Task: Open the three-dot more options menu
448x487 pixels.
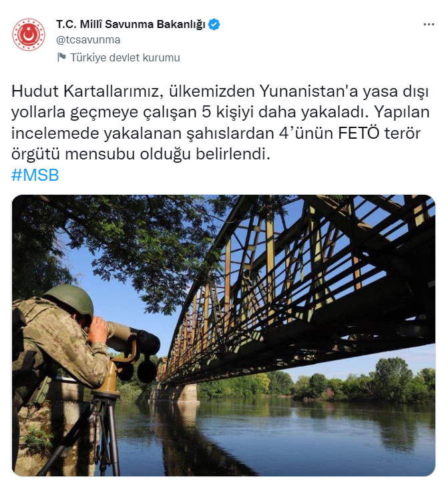Action: tap(429, 25)
